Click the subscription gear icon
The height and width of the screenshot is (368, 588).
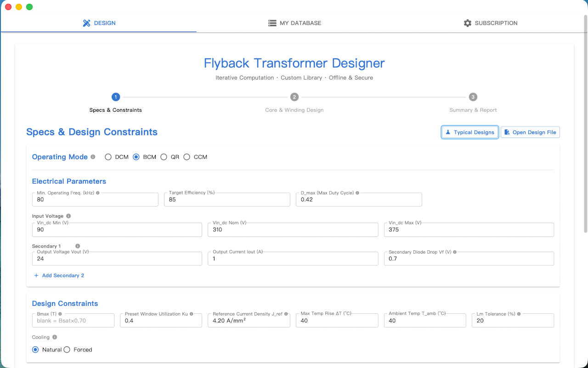[x=468, y=23]
